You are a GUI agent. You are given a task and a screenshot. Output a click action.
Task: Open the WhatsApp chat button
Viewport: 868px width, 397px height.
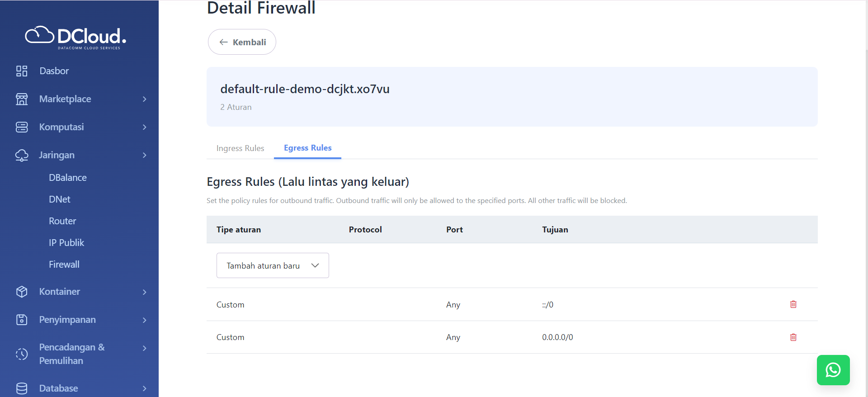tap(833, 370)
